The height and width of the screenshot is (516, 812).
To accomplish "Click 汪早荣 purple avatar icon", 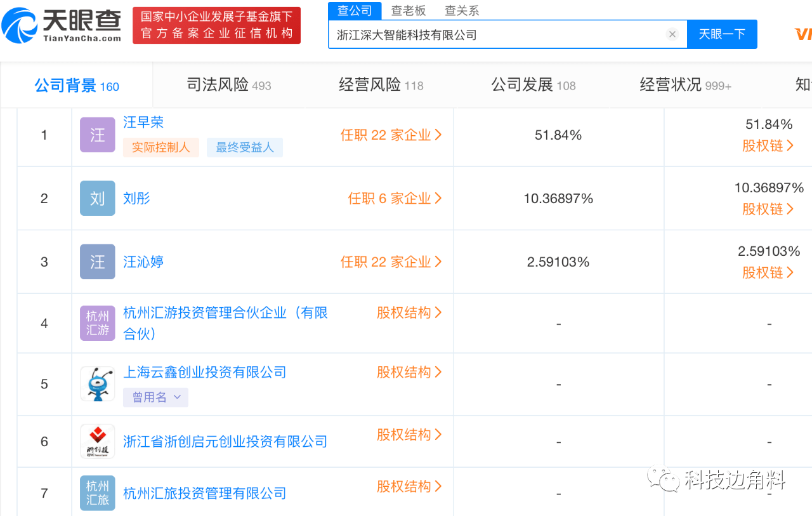I will click(x=97, y=135).
